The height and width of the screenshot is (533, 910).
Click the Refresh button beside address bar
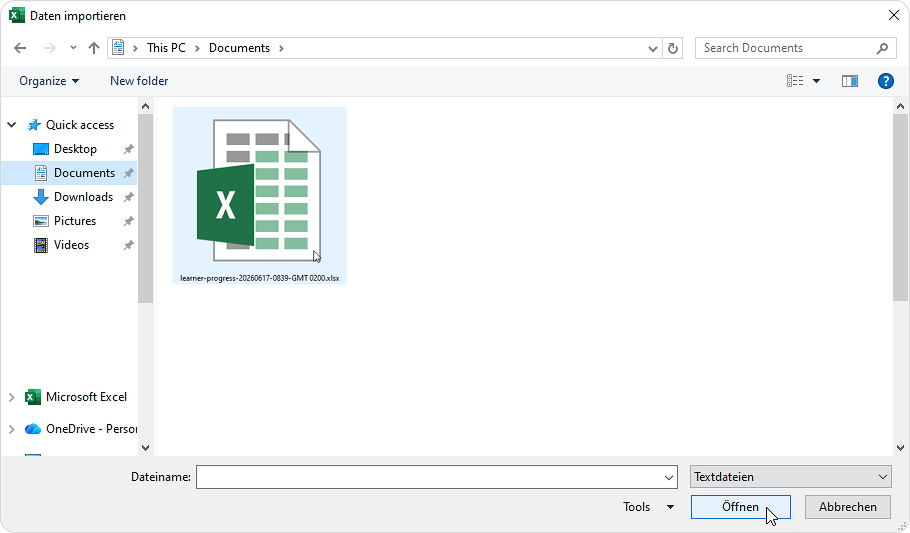673,48
